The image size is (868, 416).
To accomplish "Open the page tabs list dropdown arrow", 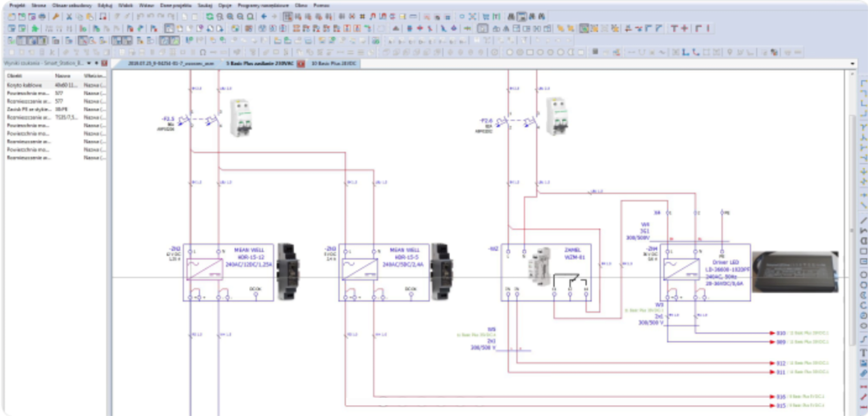I will tap(853, 63).
